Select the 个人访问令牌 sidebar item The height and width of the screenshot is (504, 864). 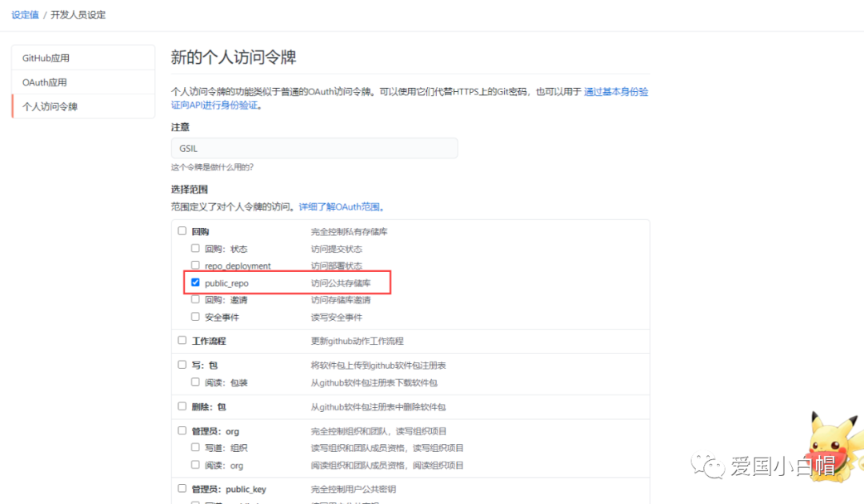(83, 106)
